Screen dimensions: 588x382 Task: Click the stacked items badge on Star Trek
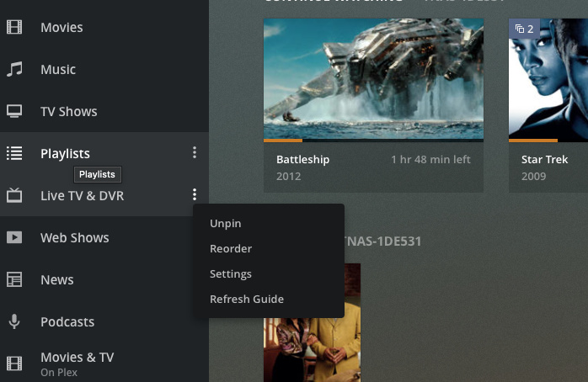click(524, 29)
